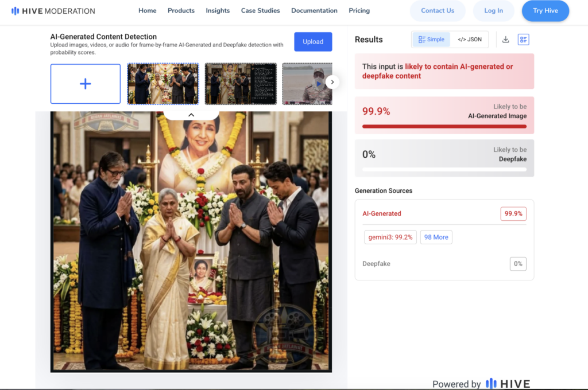Click the Upload button
The height and width of the screenshot is (390, 588).
pyautogui.click(x=313, y=42)
